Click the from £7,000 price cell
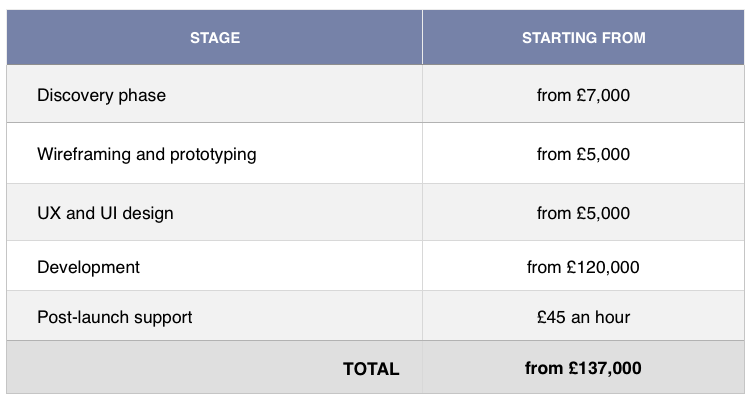The width and height of the screenshot is (751, 399). click(583, 94)
